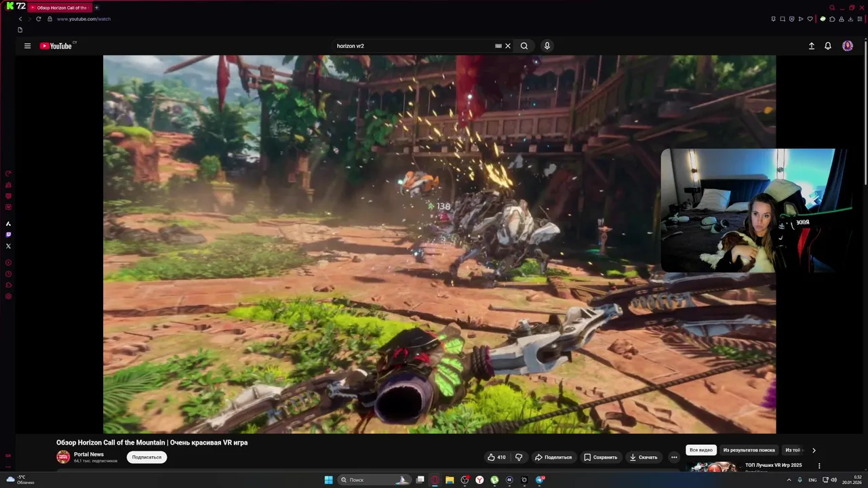Open ТОП Лучших VR Игр 2025 video title
The height and width of the screenshot is (488, 868).
(x=773, y=465)
